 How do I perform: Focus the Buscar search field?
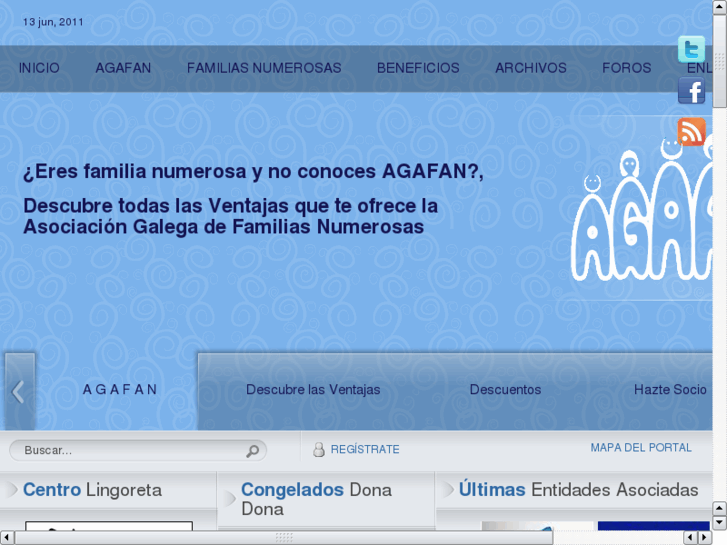point(138,450)
